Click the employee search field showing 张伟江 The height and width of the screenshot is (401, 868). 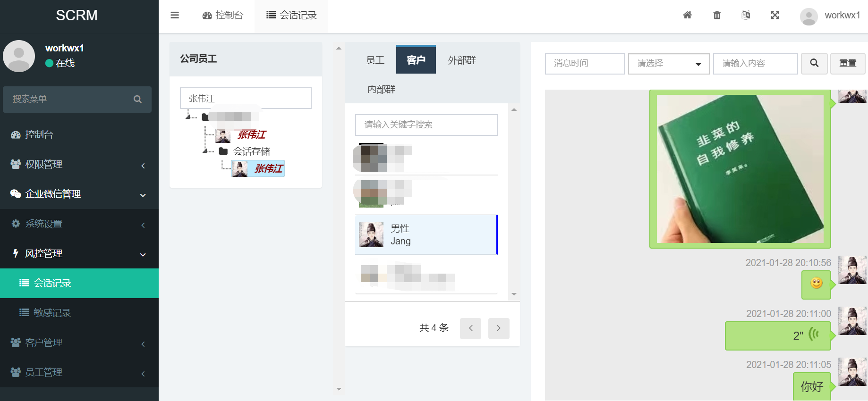click(246, 98)
